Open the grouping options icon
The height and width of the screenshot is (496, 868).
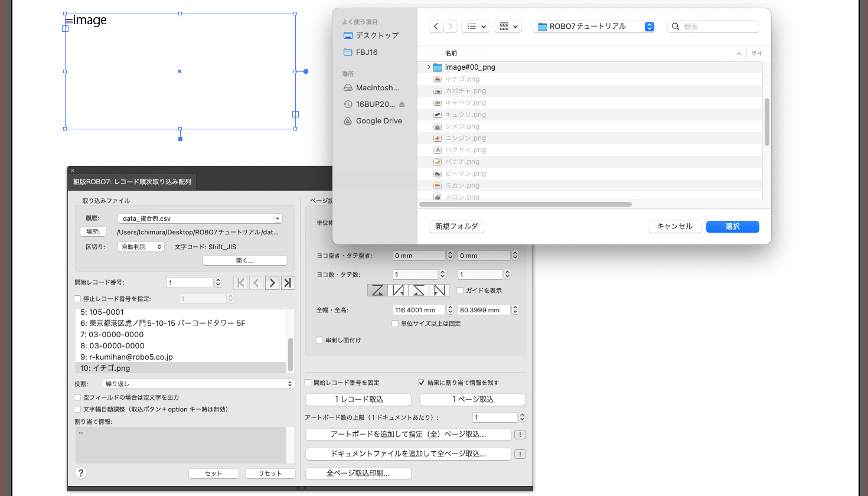(x=508, y=27)
